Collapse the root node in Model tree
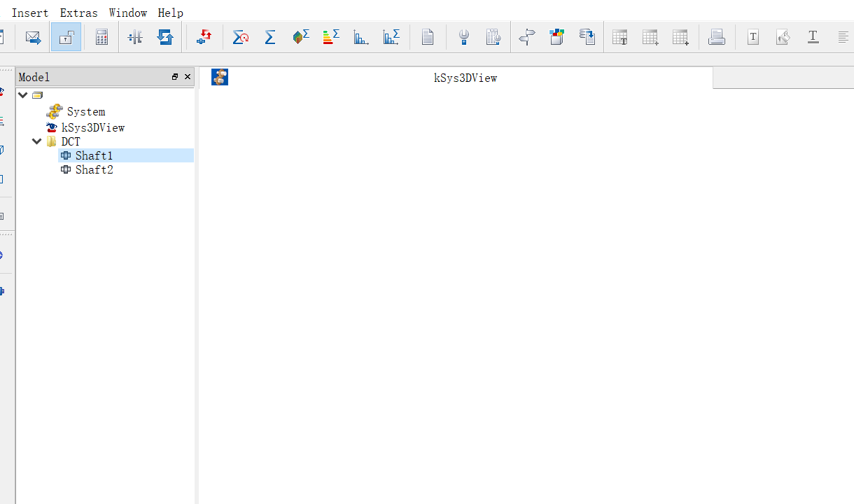Screen dimensions: 854x504 [x=23, y=95]
